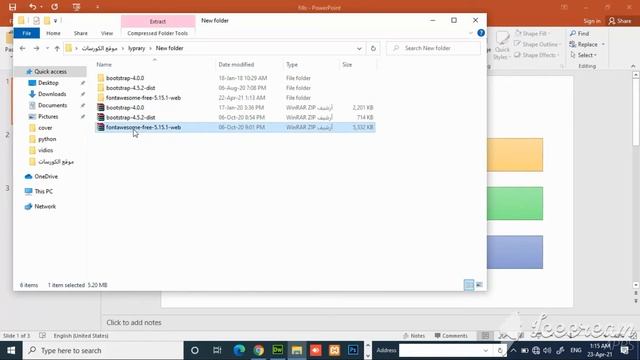The width and height of the screenshot is (640, 360).
Task: Open Downloads in navigation pane
Action: [52, 94]
